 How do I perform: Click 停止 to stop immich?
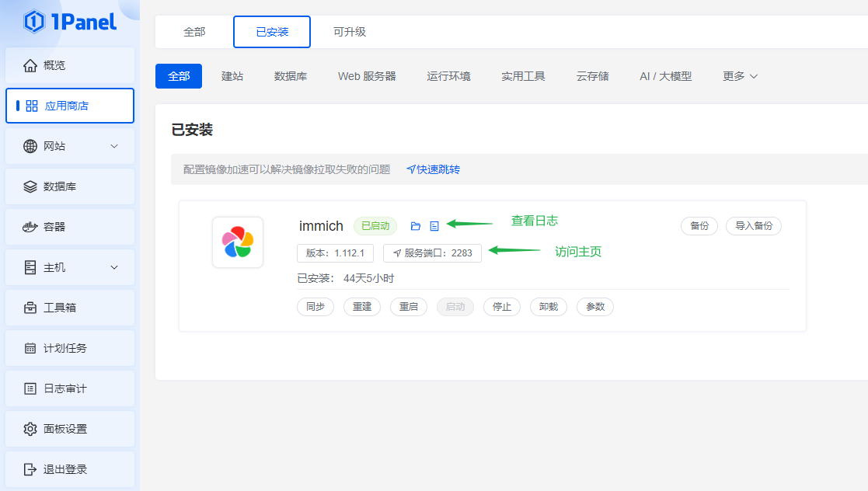(x=502, y=307)
